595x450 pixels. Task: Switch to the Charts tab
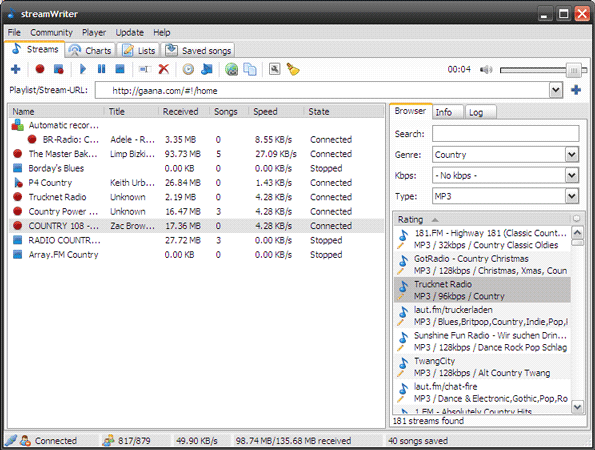click(x=90, y=50)
